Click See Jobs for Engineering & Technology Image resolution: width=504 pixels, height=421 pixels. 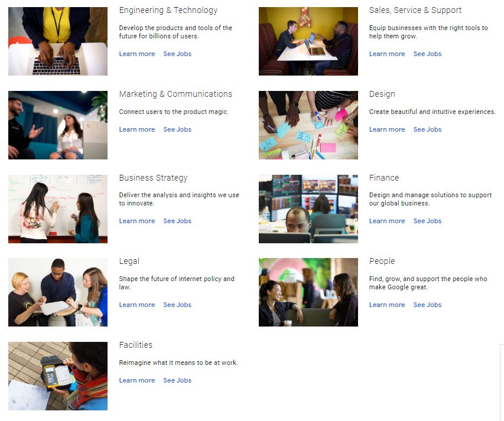click(x=177, y=54)
